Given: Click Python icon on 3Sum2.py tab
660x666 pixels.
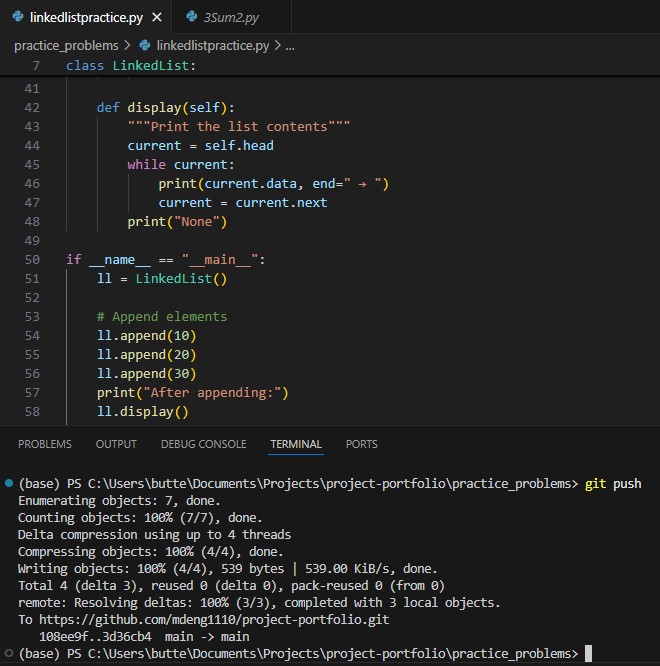Looking at the screenshot, I should (192, 17).
